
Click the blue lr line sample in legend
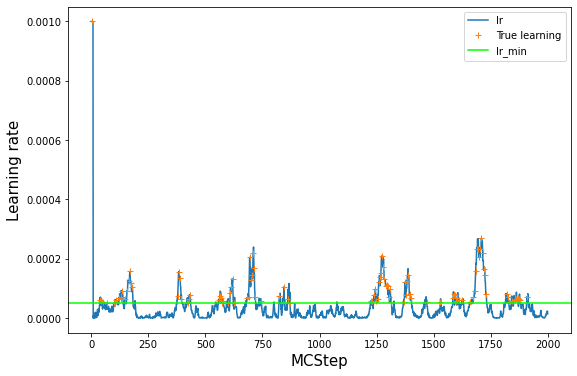478,20
